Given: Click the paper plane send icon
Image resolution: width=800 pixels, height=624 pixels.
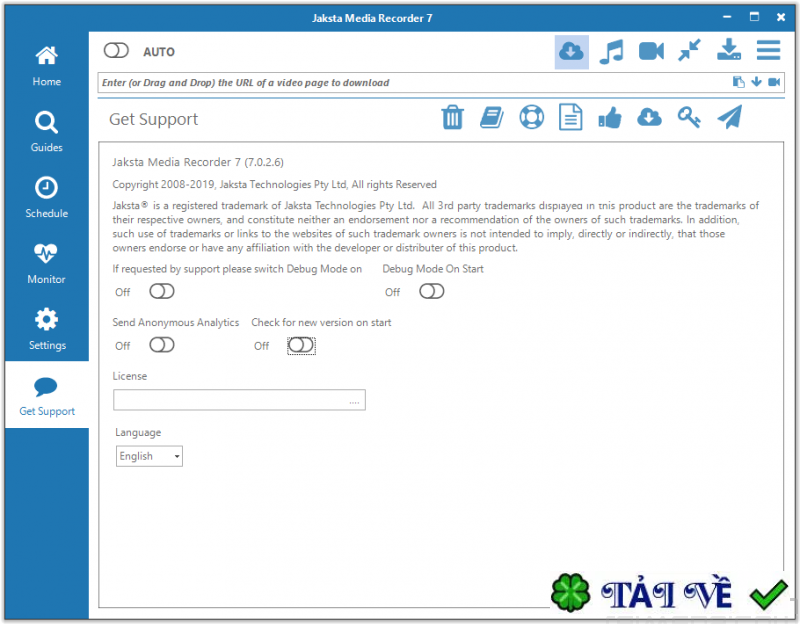Looking at the screenshot, I should coord(730,117).
